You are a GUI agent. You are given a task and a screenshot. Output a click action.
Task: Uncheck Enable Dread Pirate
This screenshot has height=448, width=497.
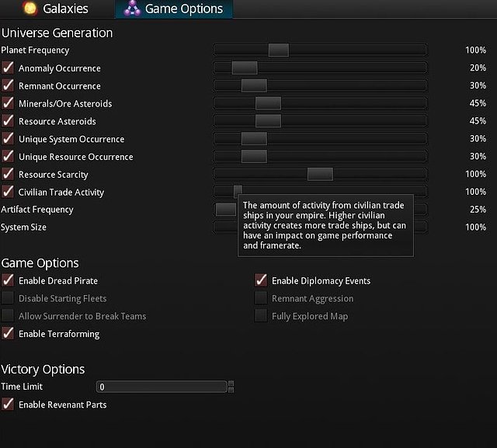coord(8,280)
